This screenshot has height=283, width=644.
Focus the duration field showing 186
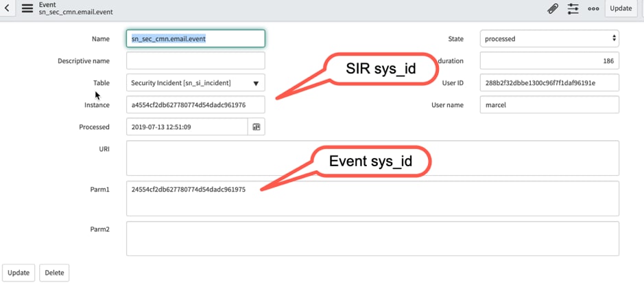click(549, 60)
